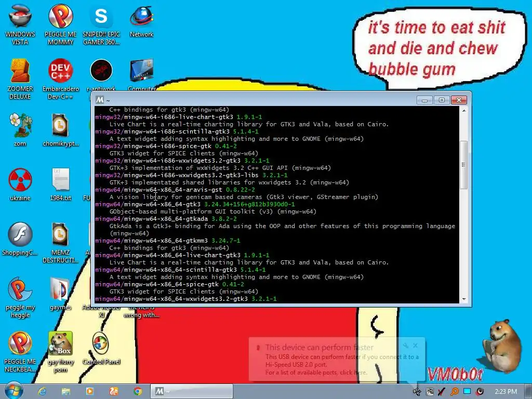This screenshot has width=532, height=399.
Task: Launch Embarcadero Dev-C++ from desktop
Action: 60,79
